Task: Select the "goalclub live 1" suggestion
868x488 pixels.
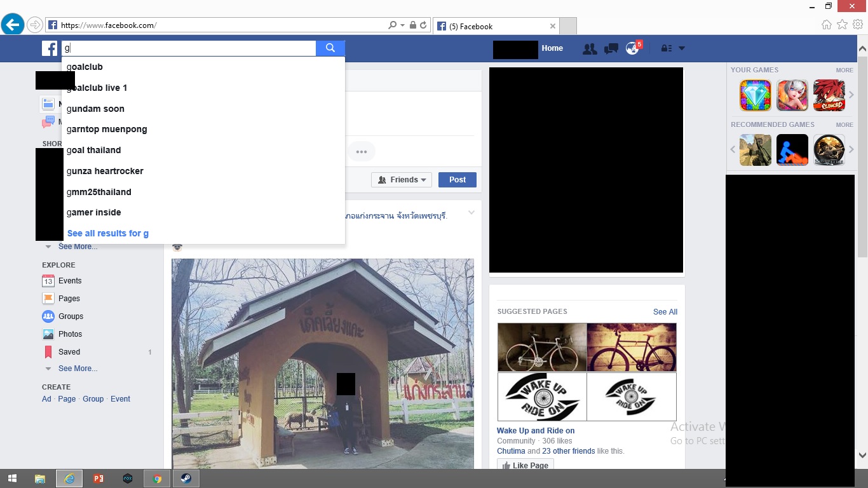Action: click(x=203, y=88)
